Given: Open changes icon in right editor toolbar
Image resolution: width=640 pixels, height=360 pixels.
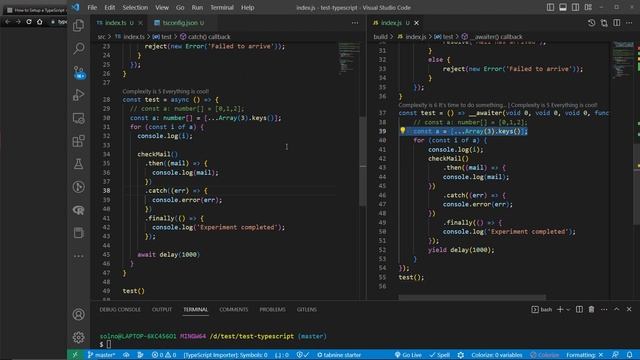Looking at the screenshot, I should pos(604,23).
